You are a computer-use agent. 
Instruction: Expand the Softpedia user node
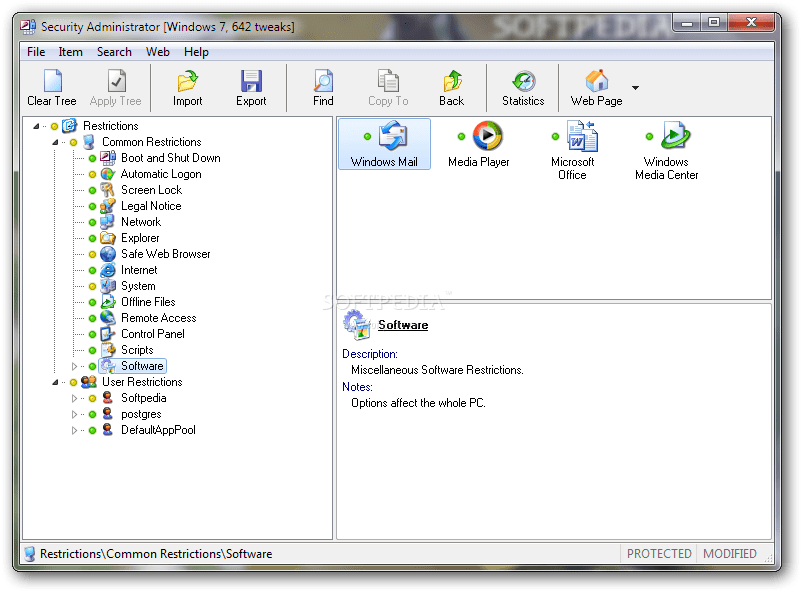74,398
